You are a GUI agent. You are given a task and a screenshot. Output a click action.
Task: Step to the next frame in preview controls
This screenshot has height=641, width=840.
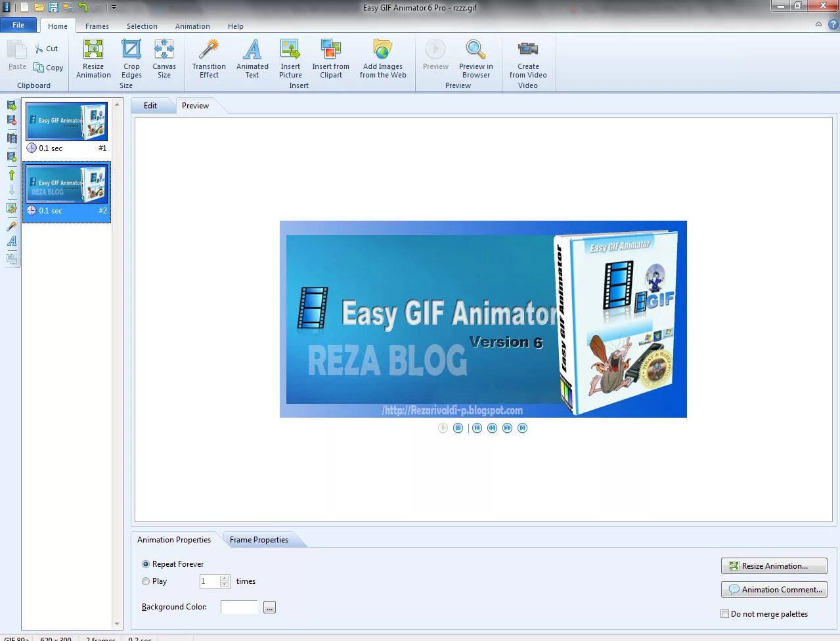coord(507,428)
